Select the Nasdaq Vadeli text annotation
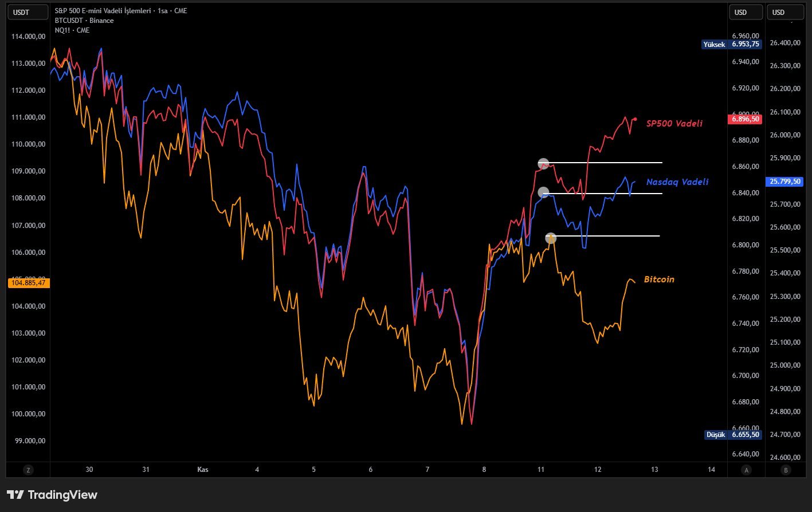This screenshot has height=512, width=812. [677, 182]
